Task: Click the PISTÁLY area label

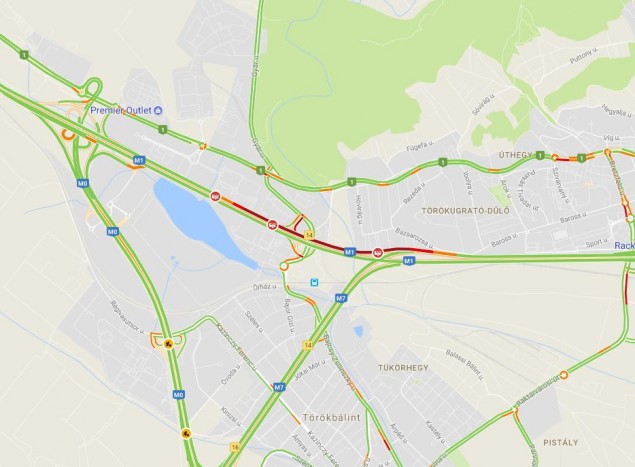Action: (560, 442)
